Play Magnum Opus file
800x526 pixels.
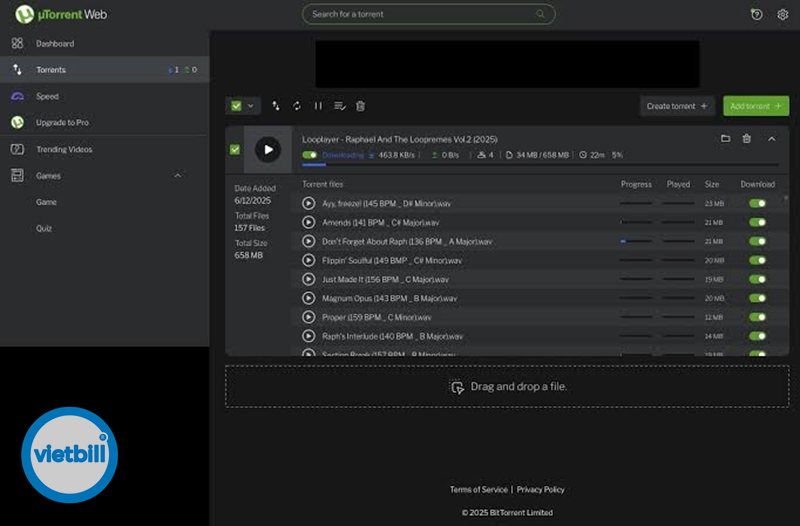308,298
